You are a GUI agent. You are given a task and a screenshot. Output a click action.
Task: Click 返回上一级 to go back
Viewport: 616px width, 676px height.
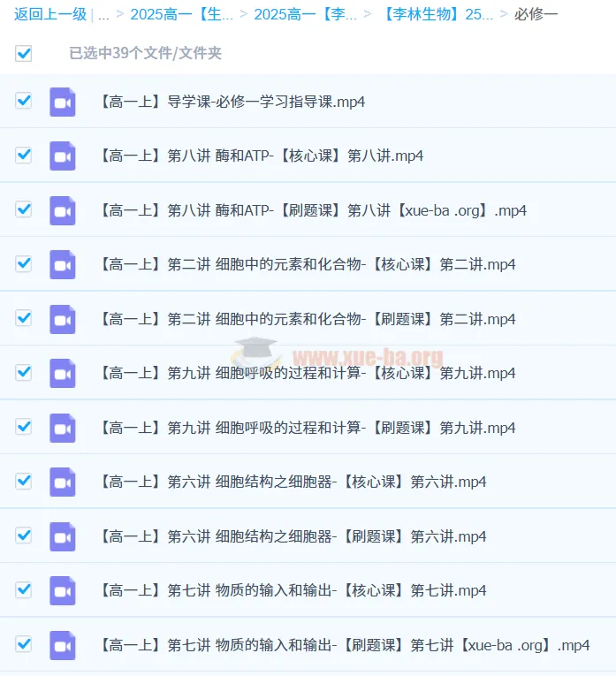click(49, 14)
